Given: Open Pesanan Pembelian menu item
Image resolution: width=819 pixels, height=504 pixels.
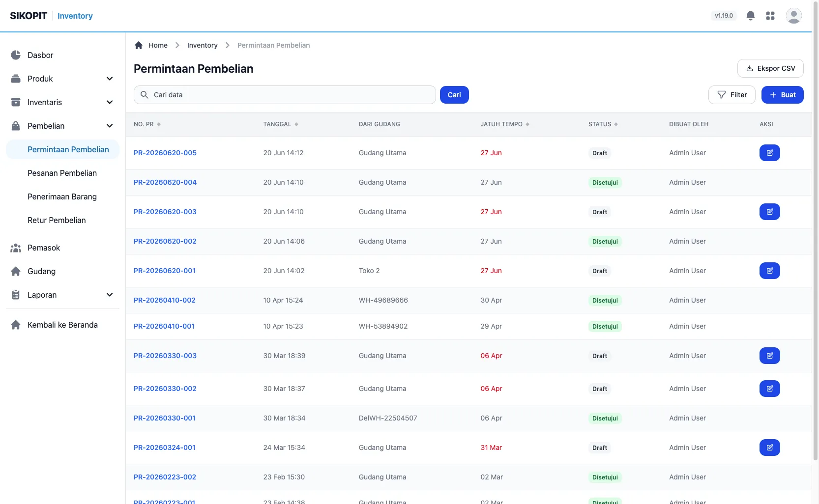Looking at the screenshot, I should tap(62, 173).
